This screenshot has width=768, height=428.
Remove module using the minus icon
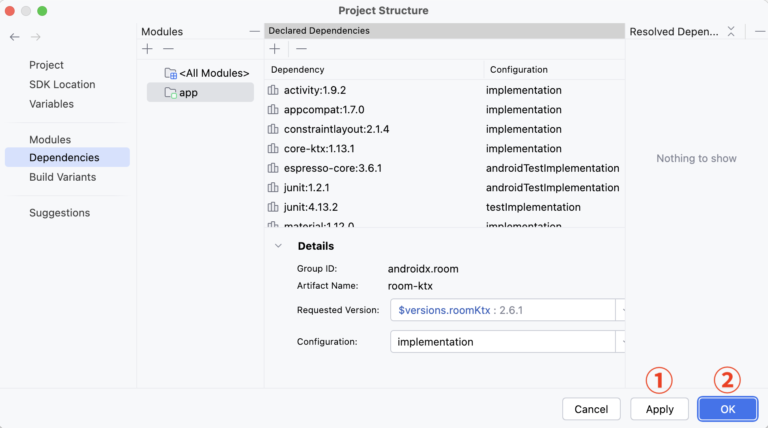click(168, 49)
